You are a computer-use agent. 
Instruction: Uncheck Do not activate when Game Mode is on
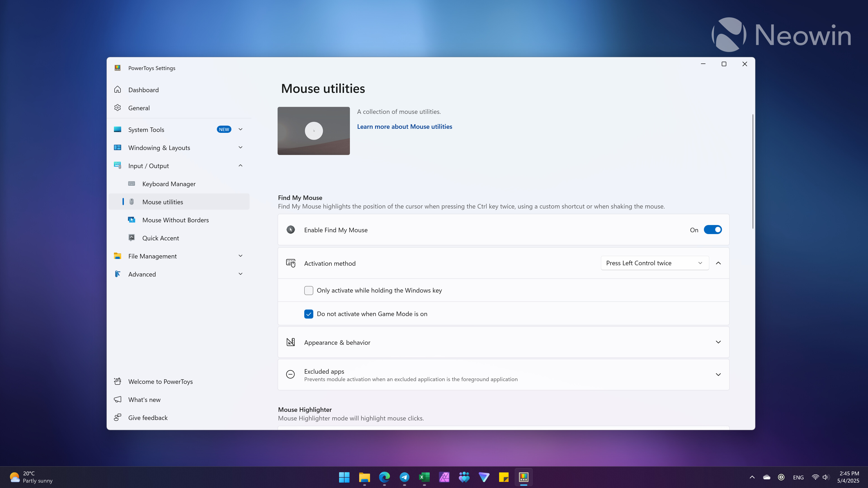click(x=309, y=314)
